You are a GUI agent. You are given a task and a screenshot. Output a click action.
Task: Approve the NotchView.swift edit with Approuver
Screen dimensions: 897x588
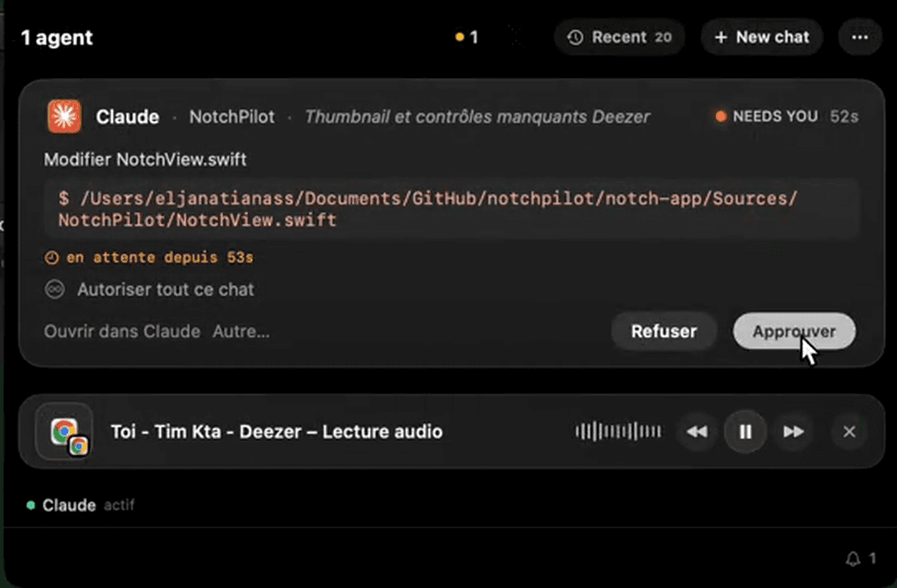pos(794,331)
